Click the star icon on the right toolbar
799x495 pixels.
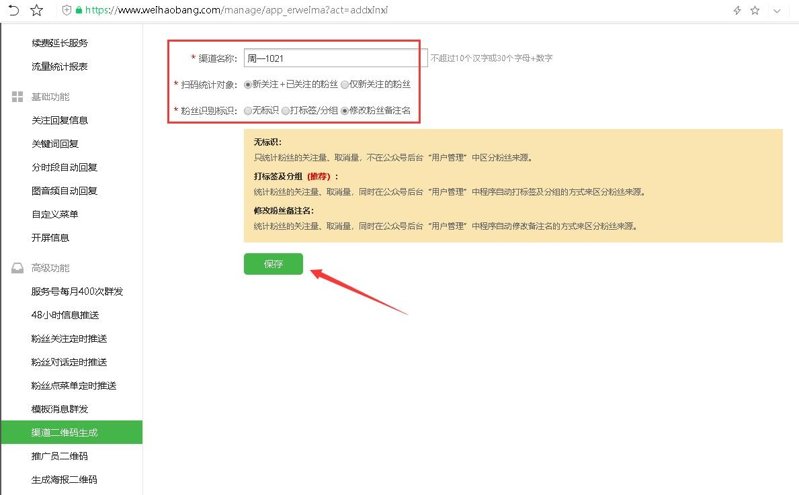coord(755,10)
